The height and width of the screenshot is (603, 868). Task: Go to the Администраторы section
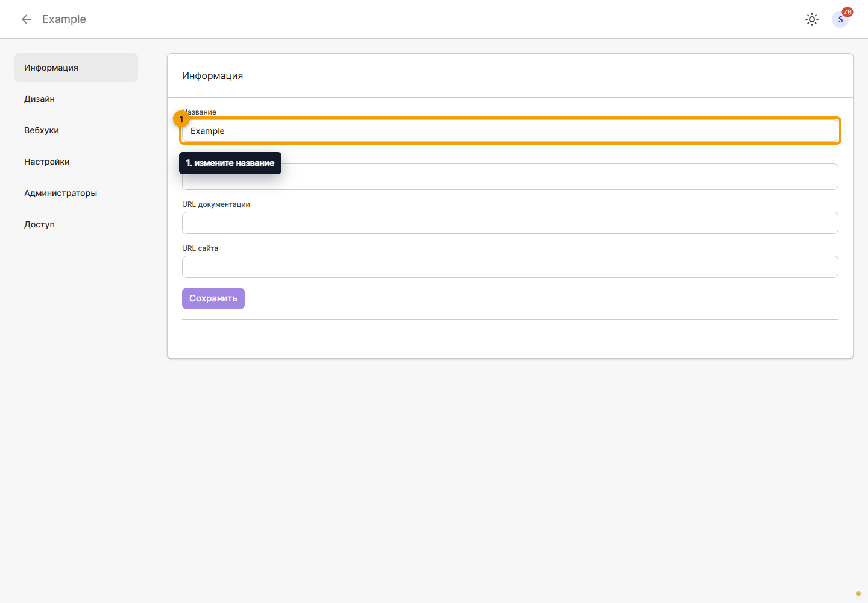pos(76,193)
